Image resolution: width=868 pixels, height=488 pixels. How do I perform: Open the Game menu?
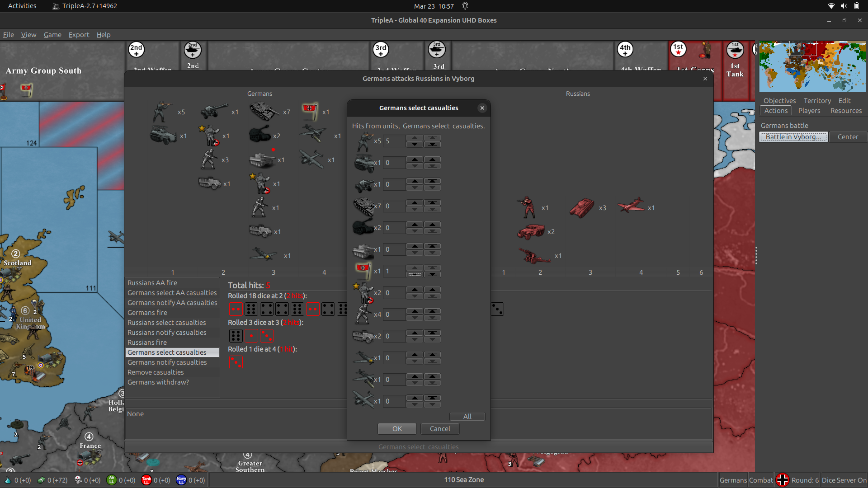coord(52,34)
